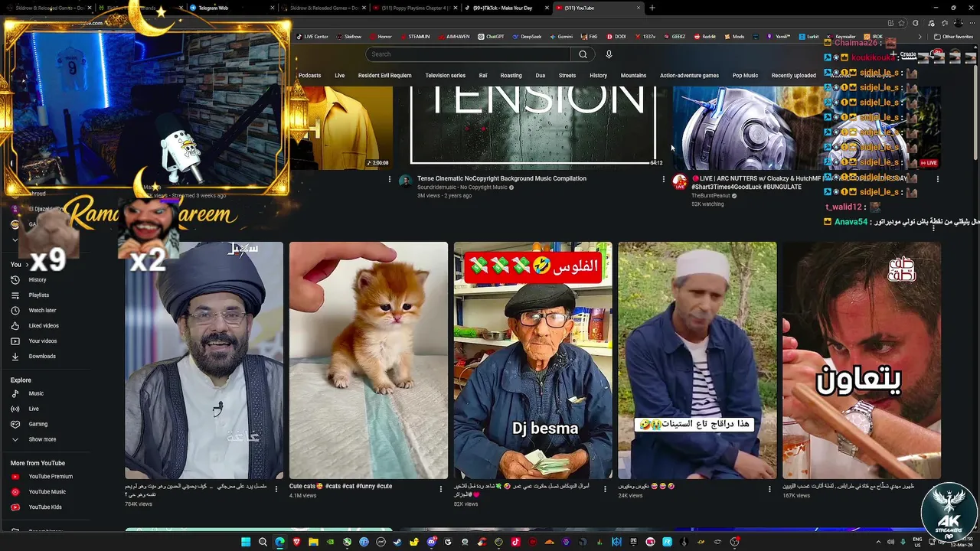Image resolution: width=980 pixels, height=551 pixels.
Task: Open Tense Cinematic NoCopyright Background Music video title
Action: pyautogui.click(x=501, y=179)
